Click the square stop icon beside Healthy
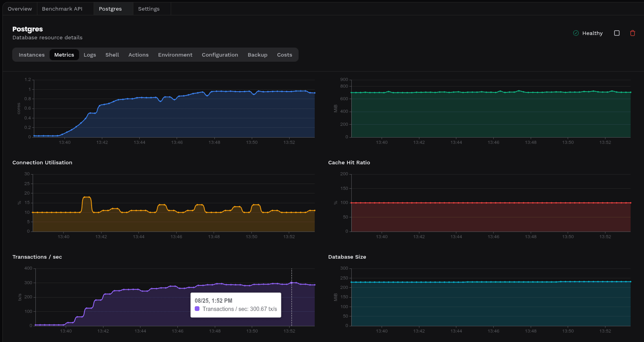The width and height of the screenshot is (644, 342). point(617,33)
